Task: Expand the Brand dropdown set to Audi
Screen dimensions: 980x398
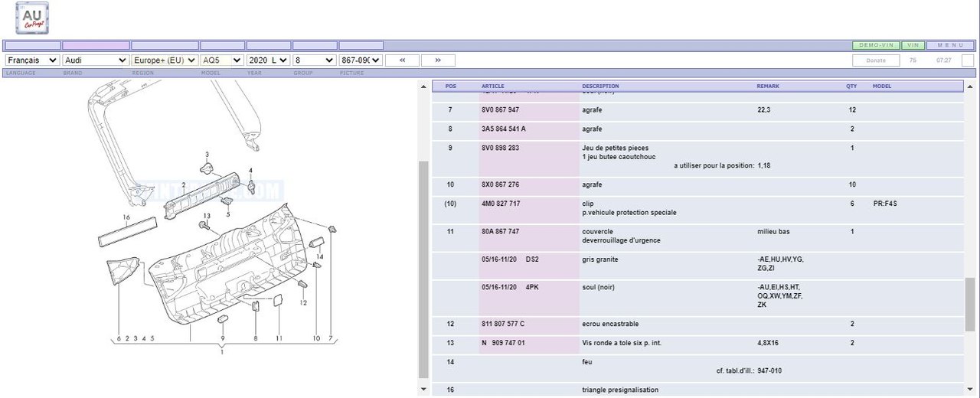Action: tap(95, 60)
